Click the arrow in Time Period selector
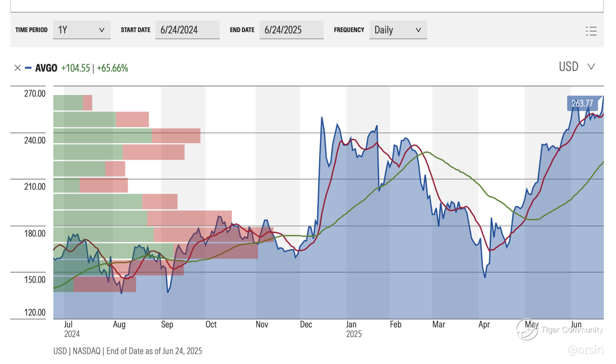Image resolution: width=616 pixels, height=364 pixels. pos(102,30)
